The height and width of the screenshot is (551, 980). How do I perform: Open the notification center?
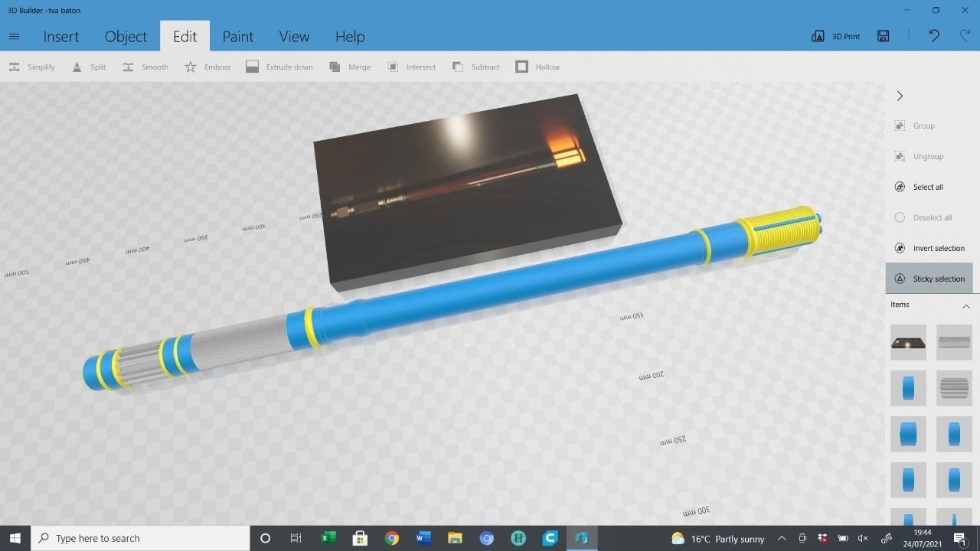960,538
